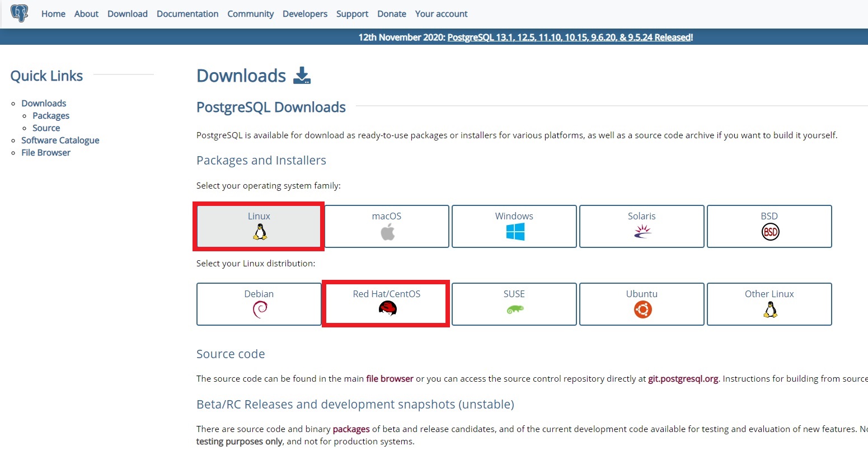Viewport: 868px width, 455px height.
Task: Open the packages link in Beta/RC section
Action: pos(351,429)
